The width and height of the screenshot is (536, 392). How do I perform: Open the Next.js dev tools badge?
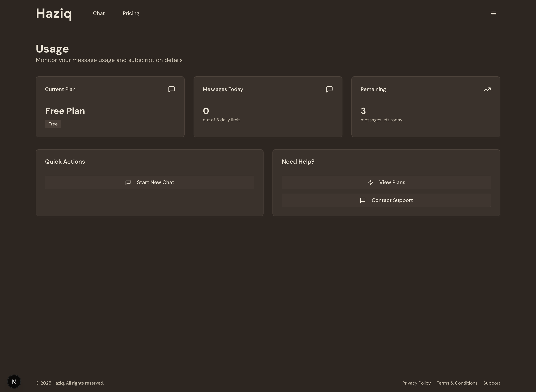(14, 382)
